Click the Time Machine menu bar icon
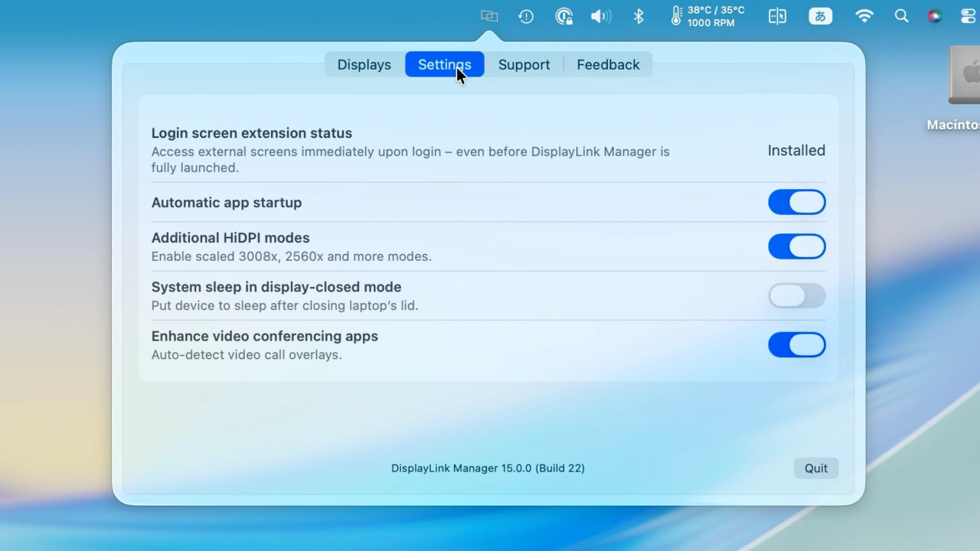The height and width of the screenshot is (551, 980). (526, 16)
